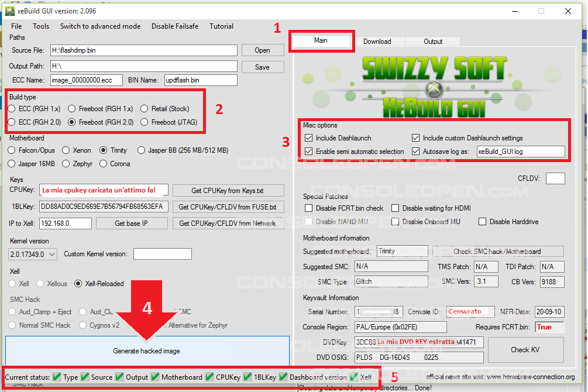
Task: Click the 1BLKey status checkmark icon
Action: 247,377
